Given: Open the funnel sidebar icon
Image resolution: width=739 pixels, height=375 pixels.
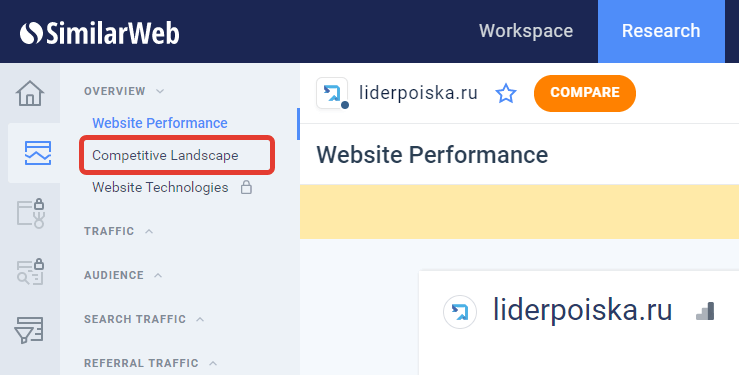Looking at the screenshot, I should pyautogui.click(x=29, y=330).
